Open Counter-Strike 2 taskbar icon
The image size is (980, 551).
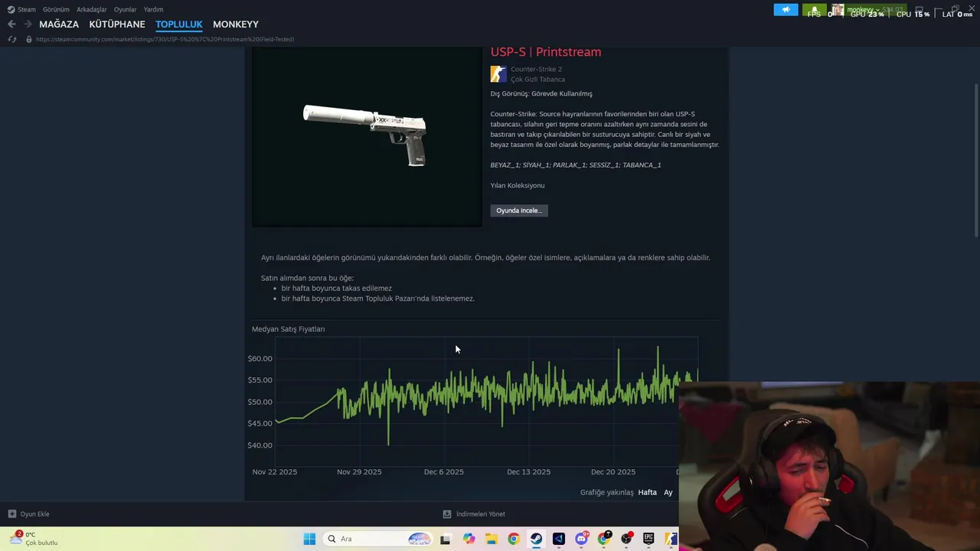pos(670,539)
